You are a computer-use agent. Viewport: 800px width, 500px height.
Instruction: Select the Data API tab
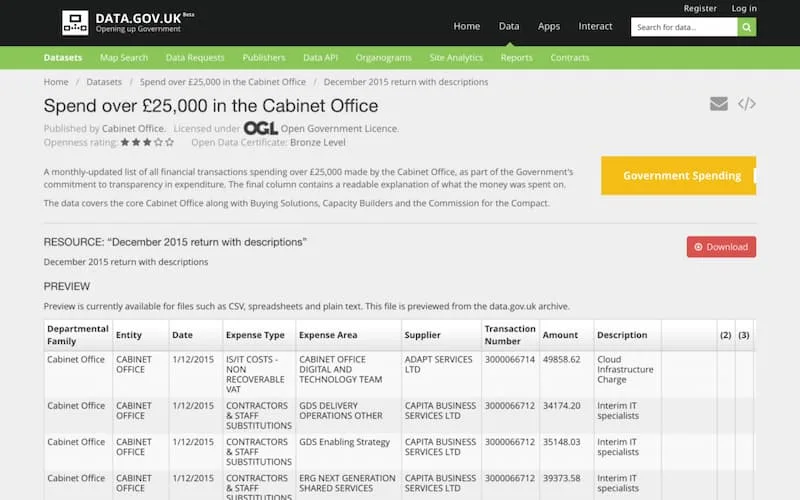(x=320, y=58)
